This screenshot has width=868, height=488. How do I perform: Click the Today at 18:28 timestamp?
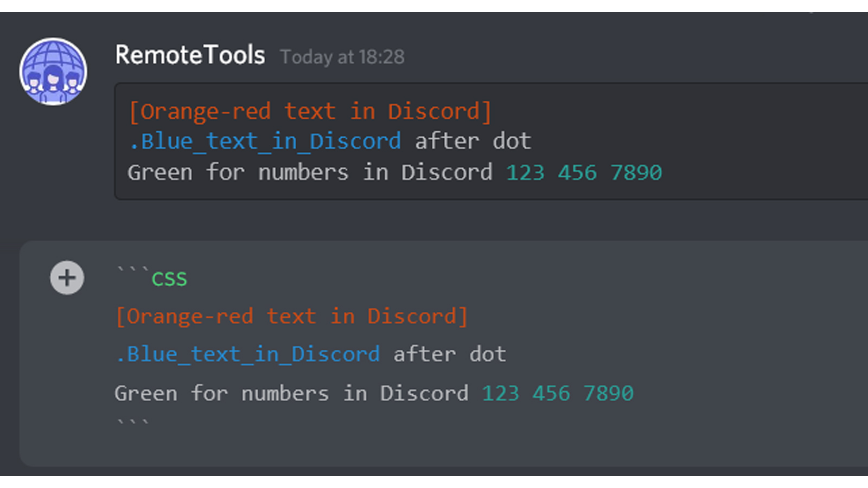pos(342,57)
